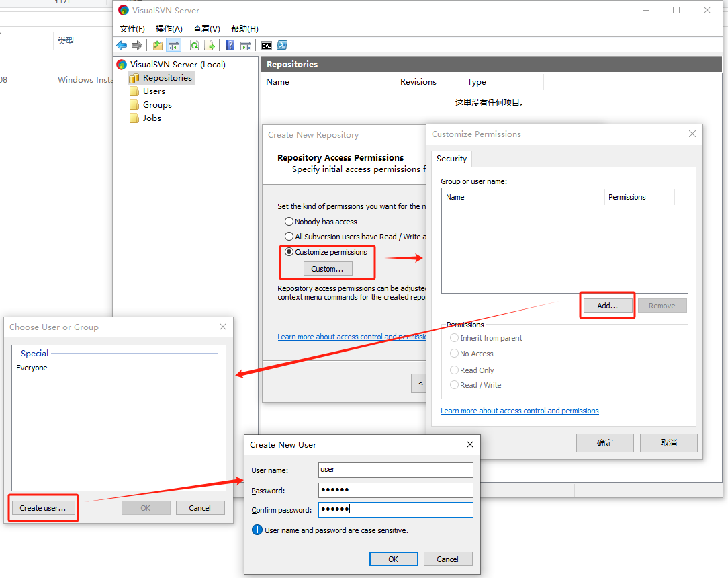Click Add... in Customize Permissions
This screenshot has height=578, width=728.
coord(607,306)
